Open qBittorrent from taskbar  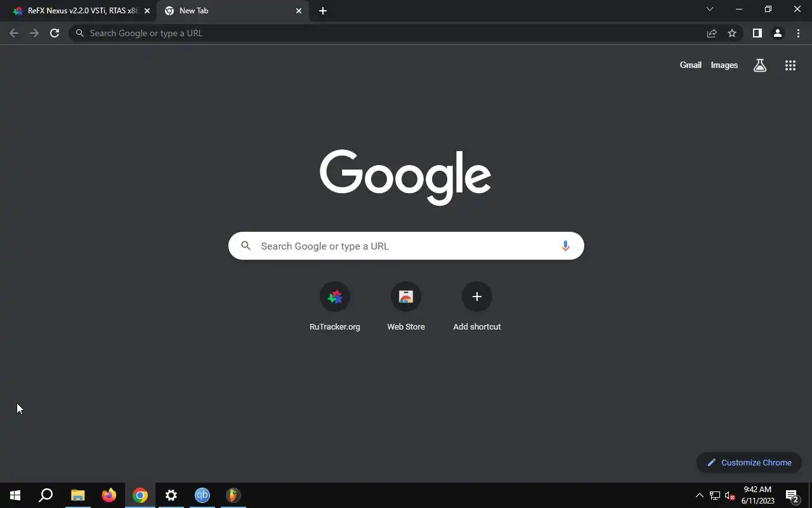[x=202, y=495]
